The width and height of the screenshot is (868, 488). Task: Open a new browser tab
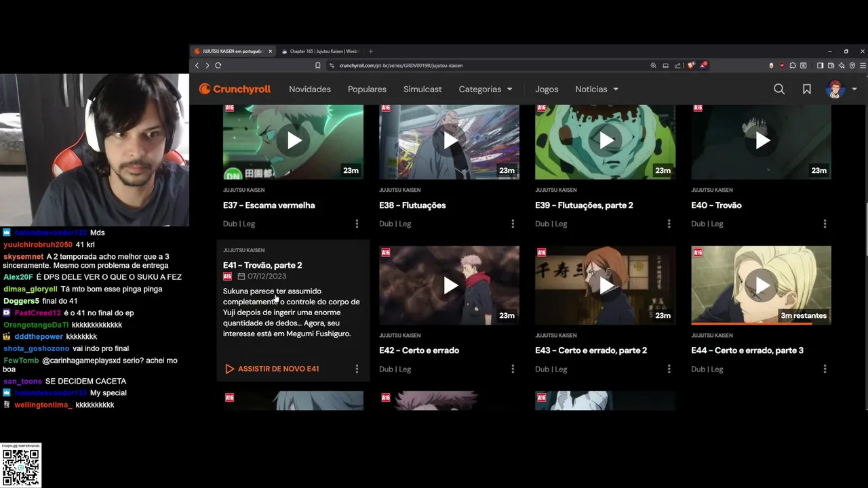pyautogui.click(x=371, y=52)
